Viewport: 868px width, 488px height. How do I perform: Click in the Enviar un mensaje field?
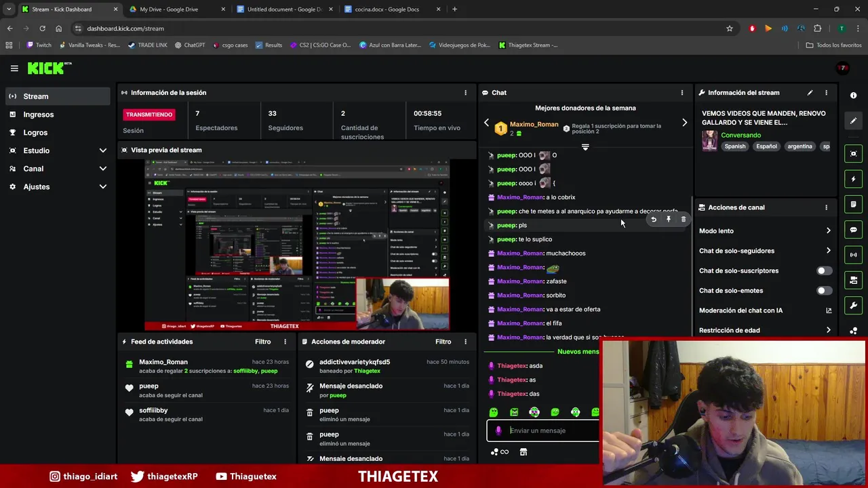pyautogui.click(x=543, y=430)
